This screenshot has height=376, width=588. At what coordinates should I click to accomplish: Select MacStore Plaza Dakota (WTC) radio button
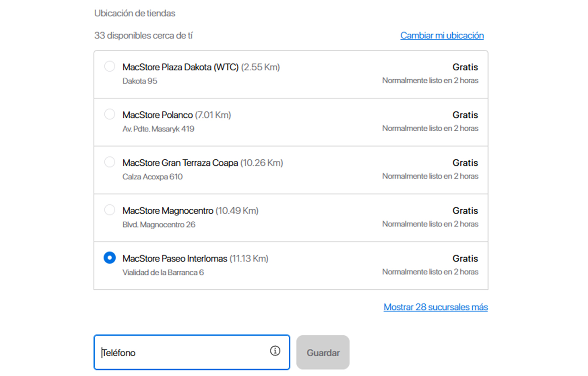click(x=109, y=66)
